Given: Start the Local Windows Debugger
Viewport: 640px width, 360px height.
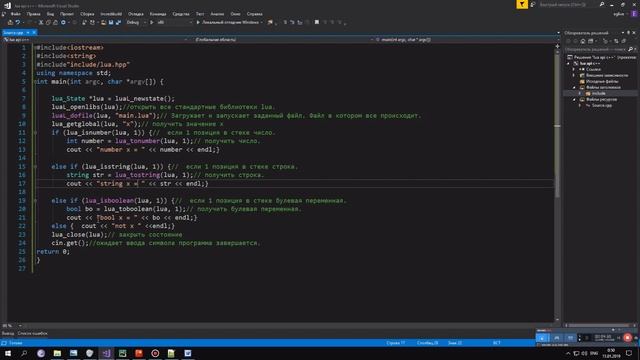Looking at the screenshot, I should (x=229, y=22).
